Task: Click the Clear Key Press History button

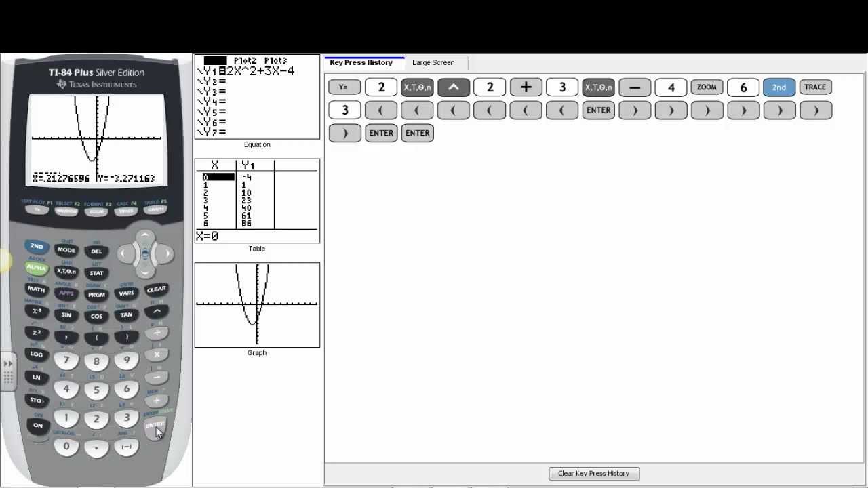Action: [593, 474]
